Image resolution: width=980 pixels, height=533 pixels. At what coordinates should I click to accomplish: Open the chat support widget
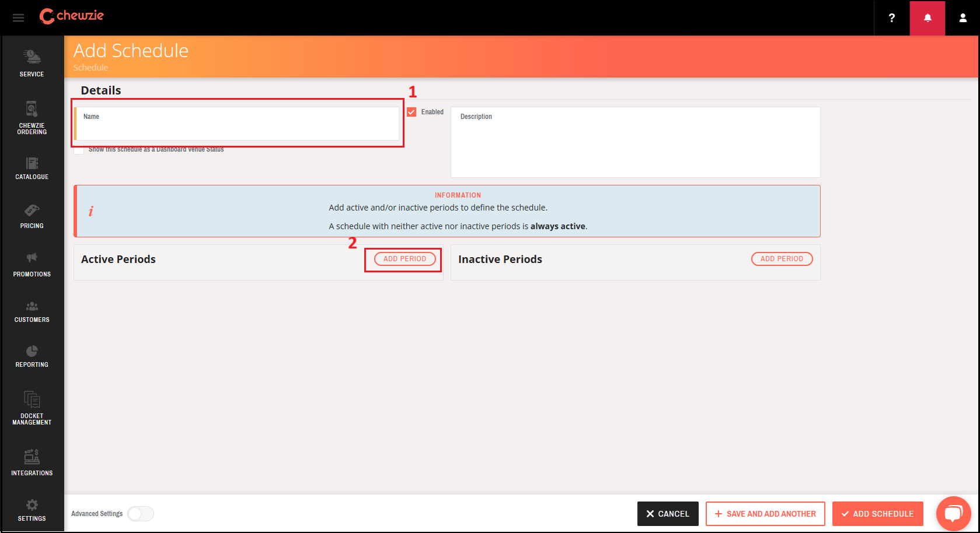pyautogui.click(x=953, y=513)
